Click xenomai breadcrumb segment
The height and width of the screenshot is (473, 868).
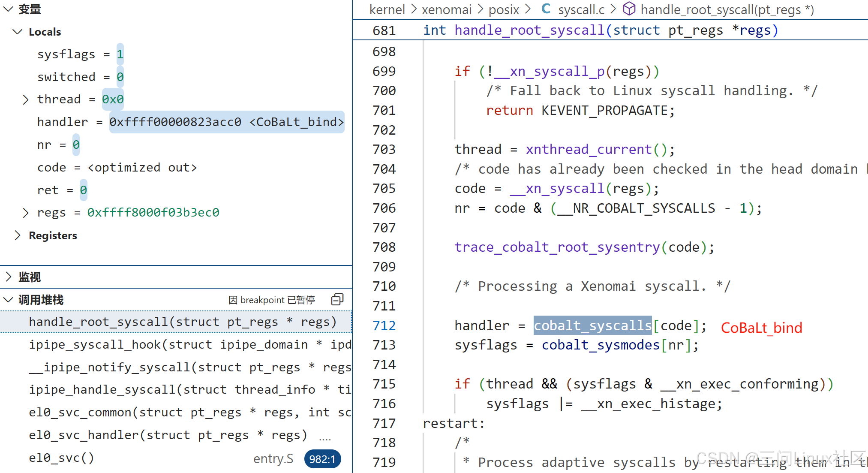click(446, 9)
